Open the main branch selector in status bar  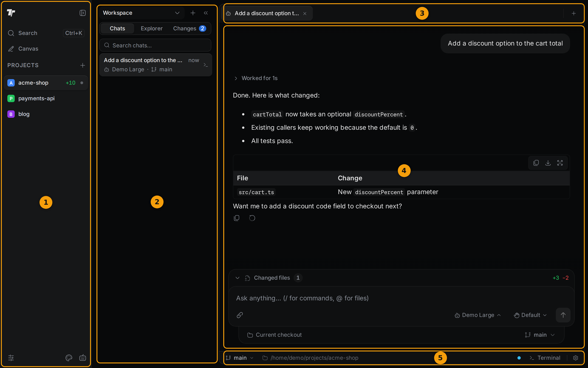(x=240, y=358)
